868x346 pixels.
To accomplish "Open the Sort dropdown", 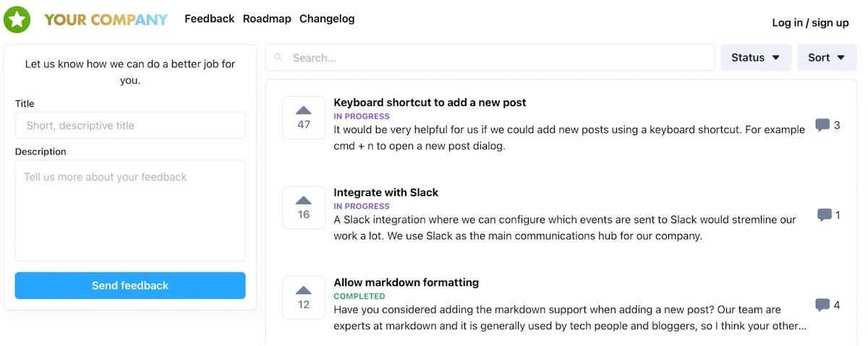I will (826, 58).
